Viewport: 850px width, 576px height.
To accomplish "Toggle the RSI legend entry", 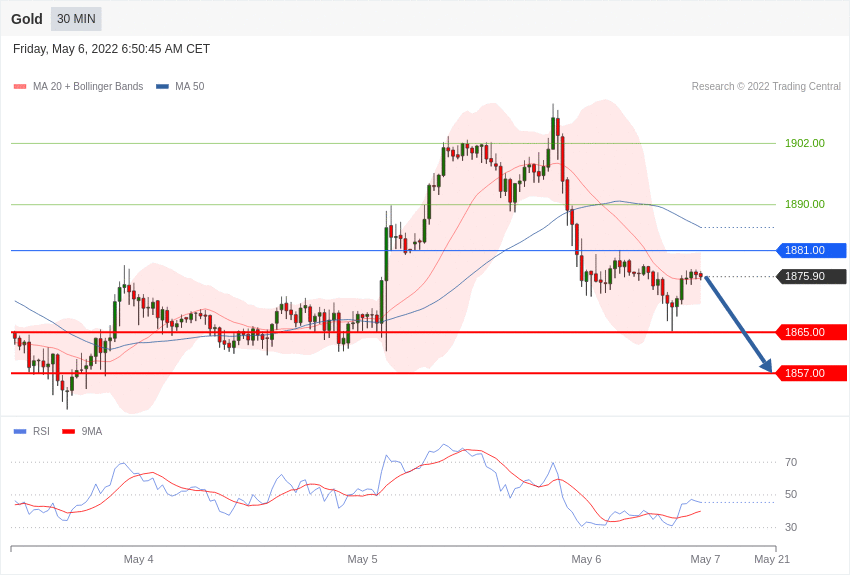I will [x=31, y=431].
